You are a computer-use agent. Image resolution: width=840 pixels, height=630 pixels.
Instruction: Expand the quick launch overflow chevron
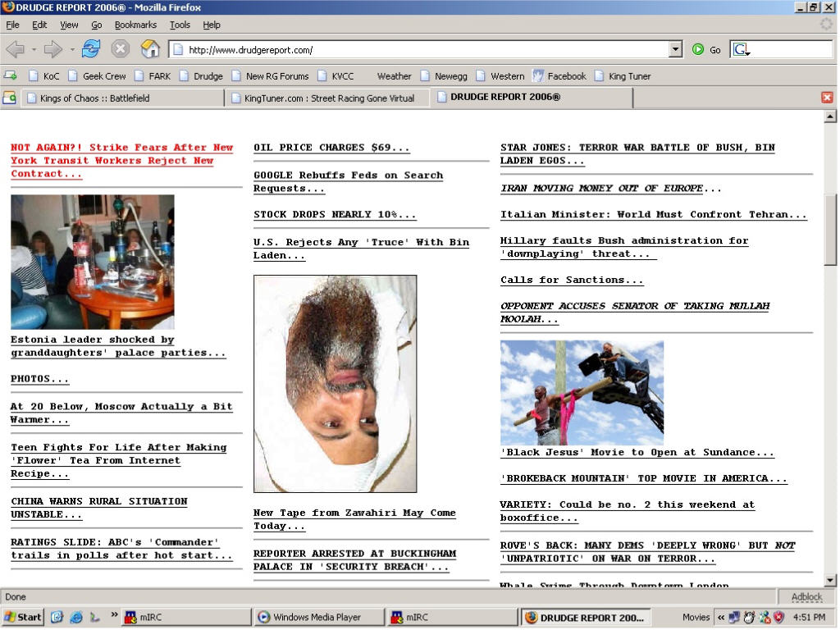click(x=114, y=615)
